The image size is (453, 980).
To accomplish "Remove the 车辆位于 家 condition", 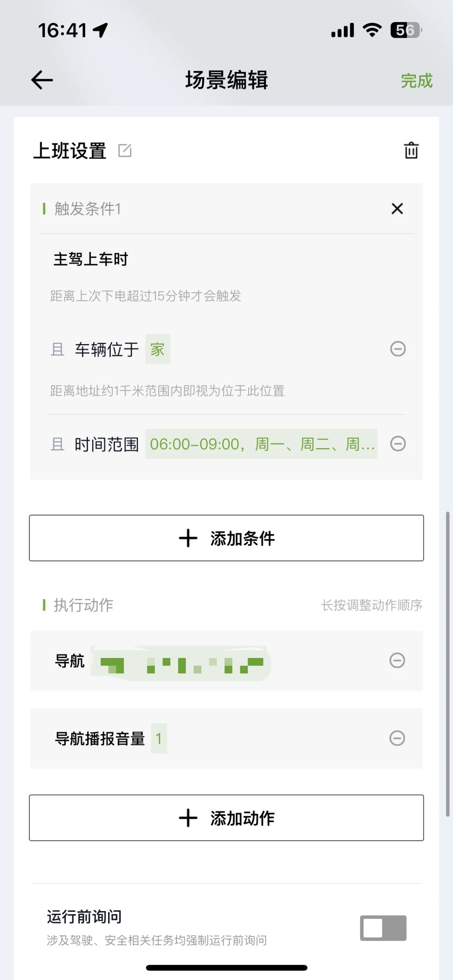I will pos(398,349).
